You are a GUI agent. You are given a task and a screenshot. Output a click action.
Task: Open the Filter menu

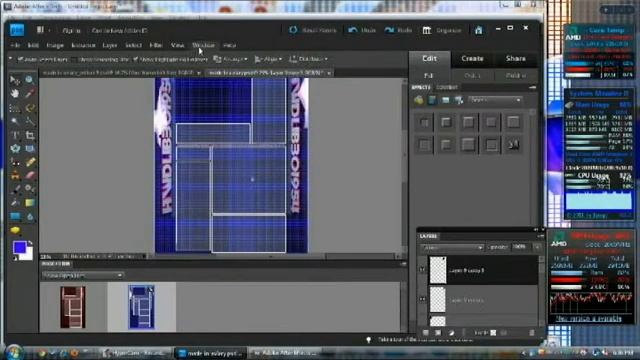click(156, 45)
